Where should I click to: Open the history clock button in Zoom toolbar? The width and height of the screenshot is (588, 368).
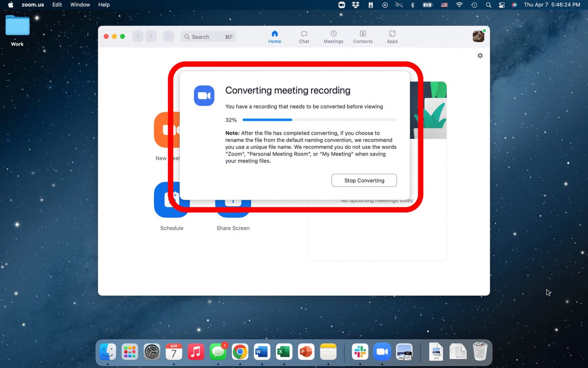(168, 37)
